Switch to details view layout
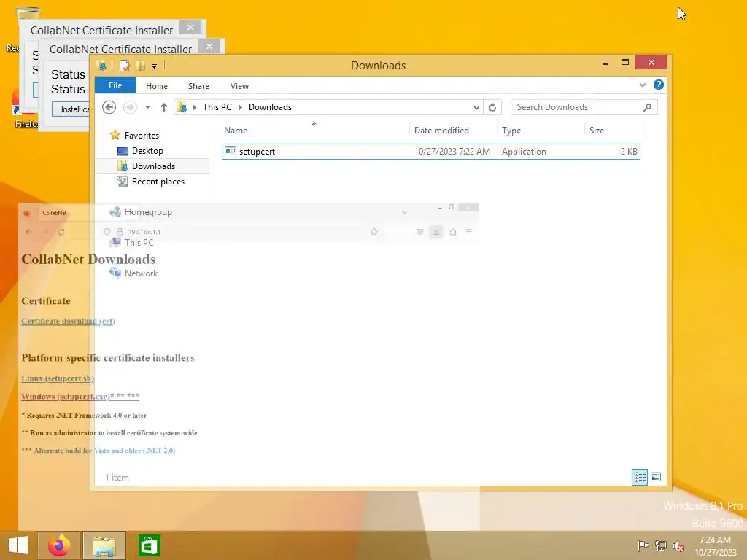 640,477
